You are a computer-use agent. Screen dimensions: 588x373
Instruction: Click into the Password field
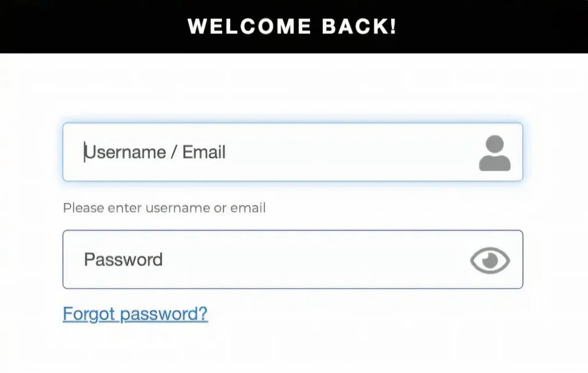pos(292,259)
